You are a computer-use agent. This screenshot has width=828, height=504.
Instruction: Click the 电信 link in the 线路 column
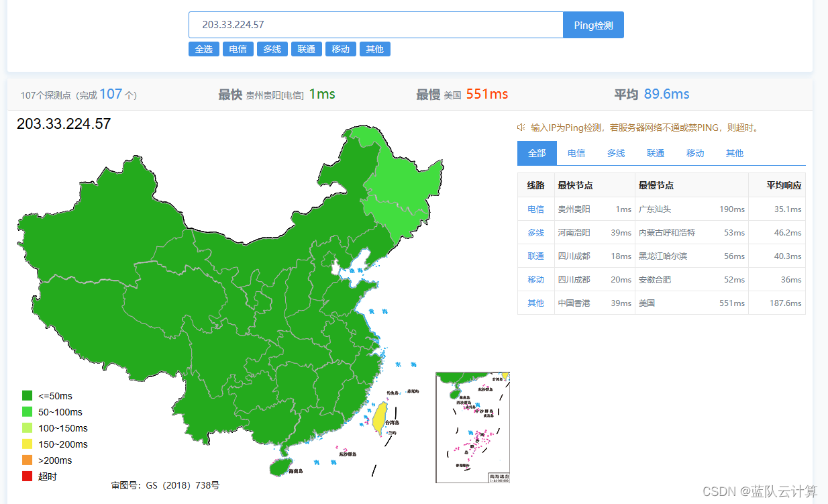535,209
